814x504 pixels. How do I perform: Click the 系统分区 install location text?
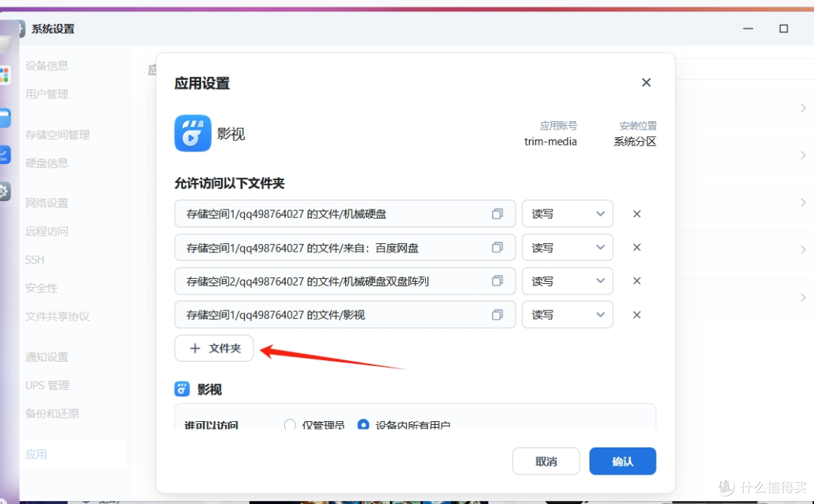635,141
